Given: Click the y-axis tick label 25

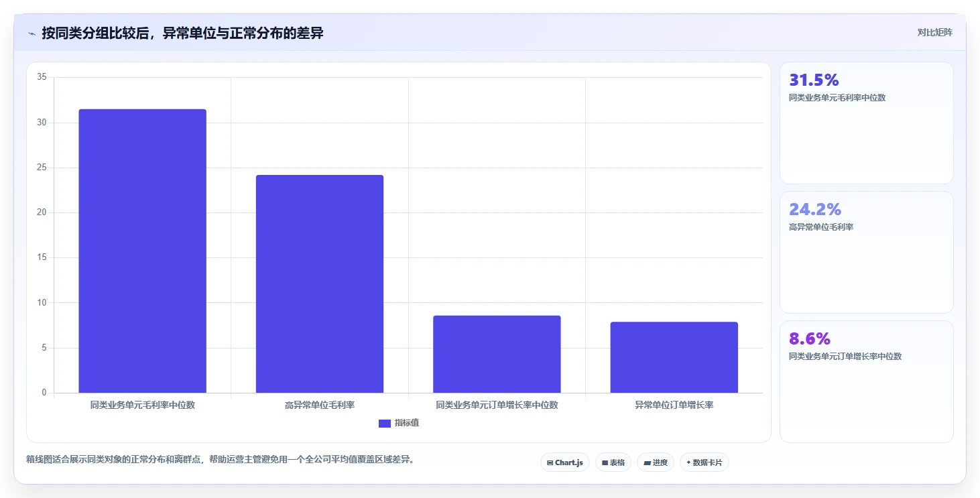Looking at the screenshot, I should pyautogui.click(x=42, y=168).
